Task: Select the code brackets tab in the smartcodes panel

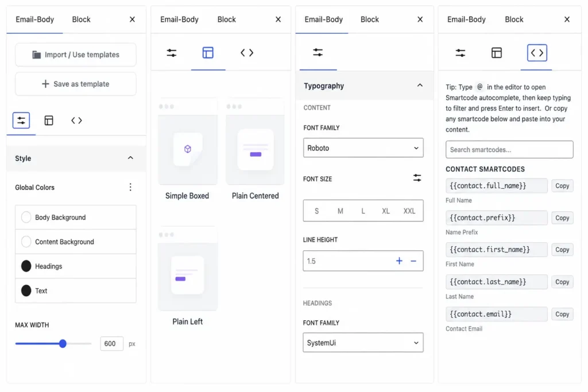Action: click(x=537, y=53)
